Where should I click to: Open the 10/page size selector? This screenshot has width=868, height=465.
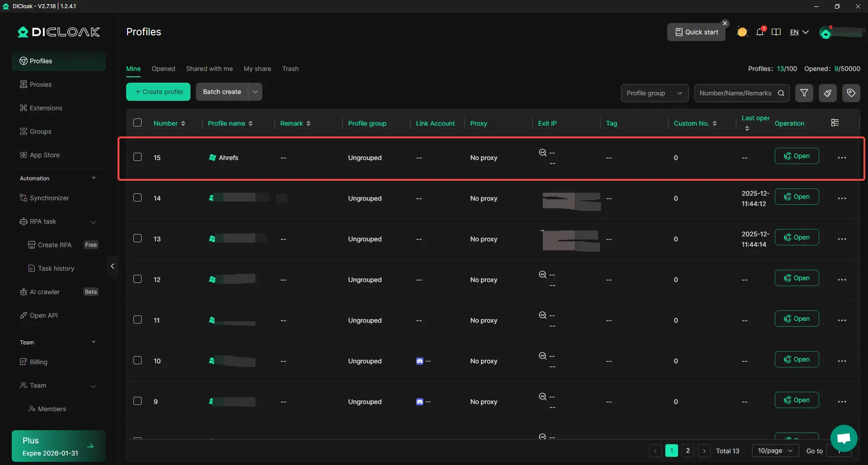(x=775, y=451)
